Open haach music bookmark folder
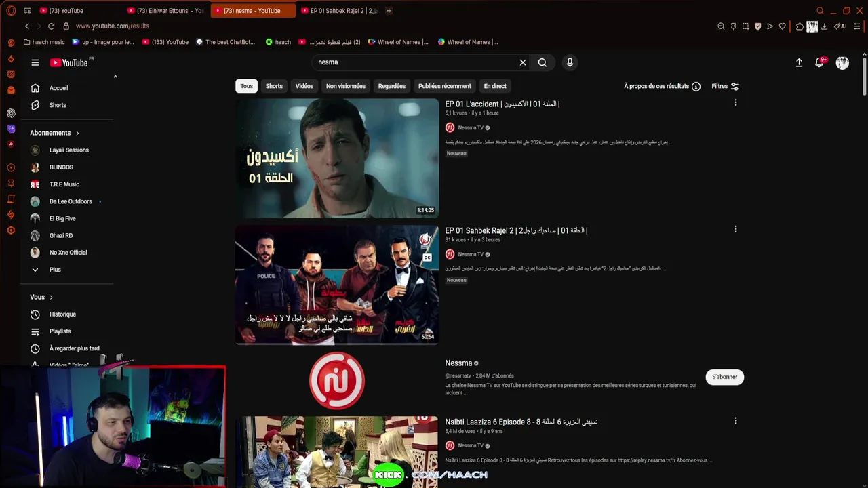The width and height of the screenshot is (868, 488). click(x=44, y=42)
